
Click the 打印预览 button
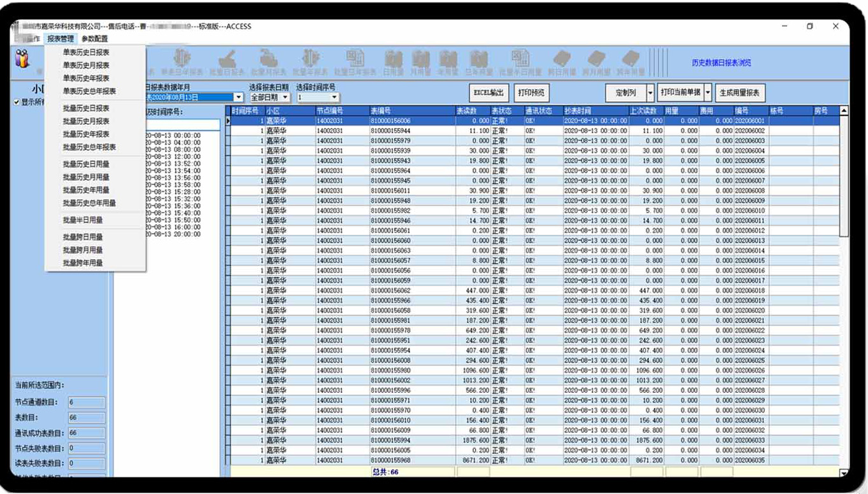tap(531, 93)
